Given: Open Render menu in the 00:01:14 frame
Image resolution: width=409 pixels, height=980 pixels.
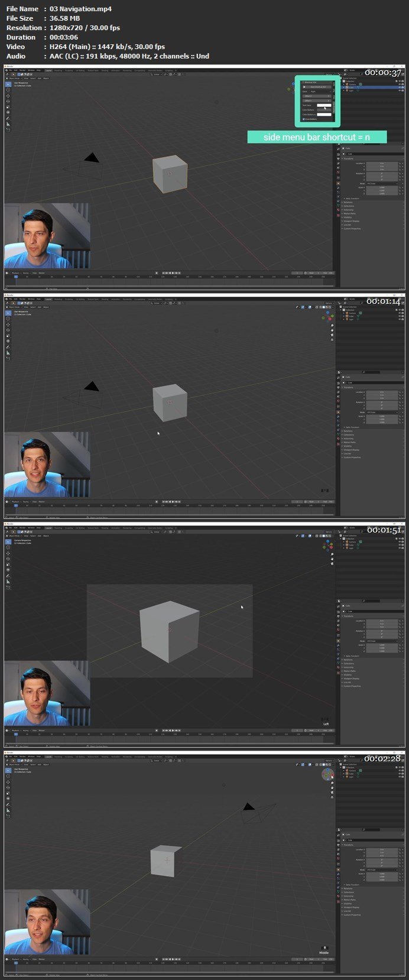Looking at the screenshot, I should click(22, 299).
